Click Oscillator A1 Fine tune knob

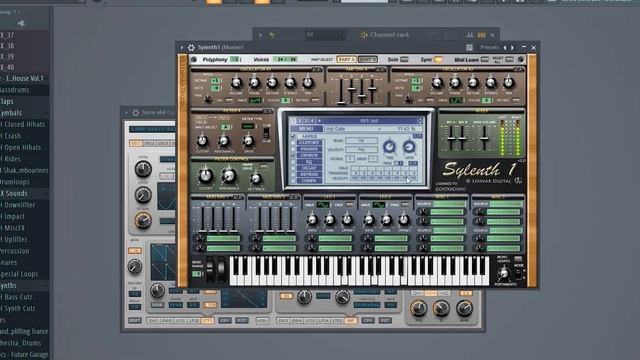click(x=208, y=99)
